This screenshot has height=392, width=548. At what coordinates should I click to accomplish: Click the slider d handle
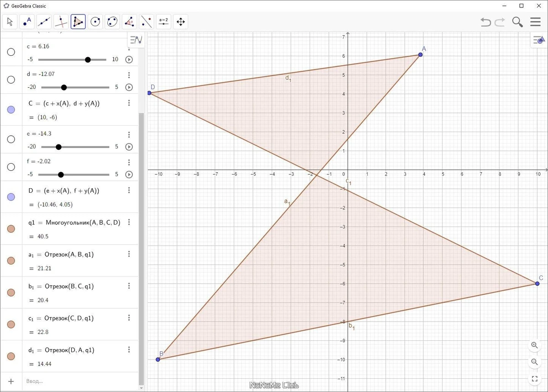(x=64, y=87)
